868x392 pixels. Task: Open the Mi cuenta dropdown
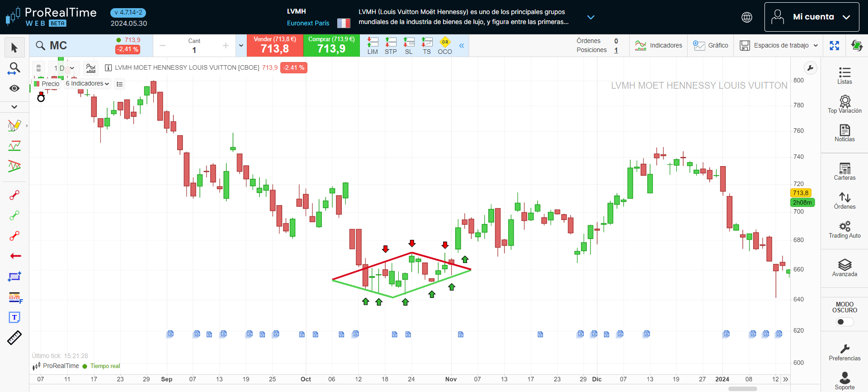(x=811, y=17)
